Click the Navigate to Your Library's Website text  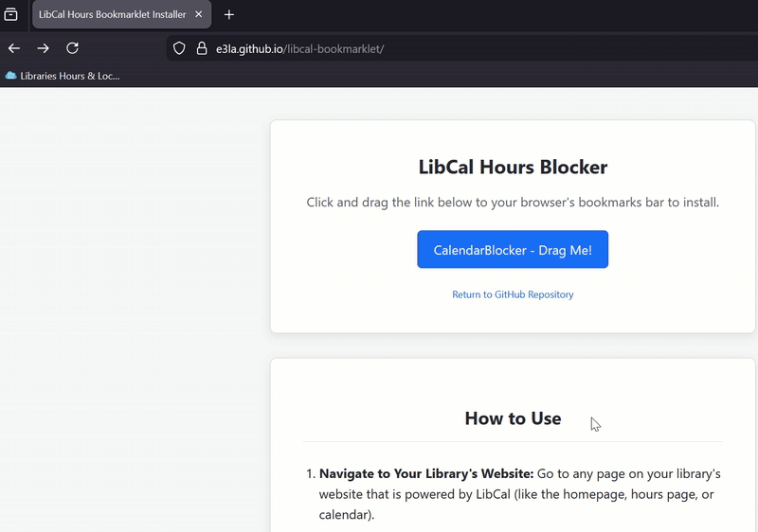click(x=426, y=473)
